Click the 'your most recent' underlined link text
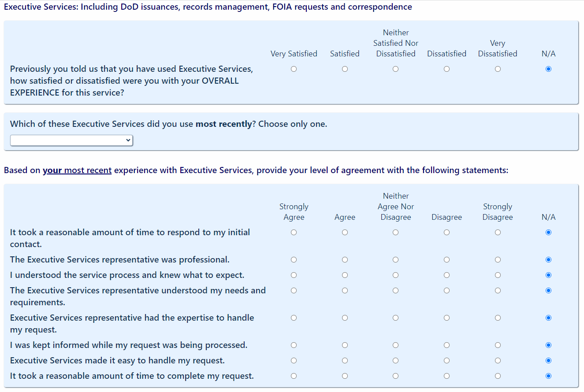This screenshot has height=392, width=584. 77,170
